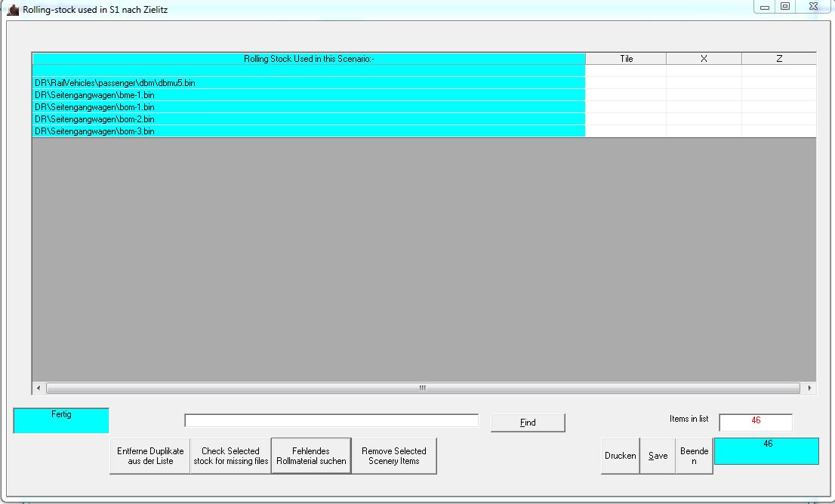Viewport: 835px width, 504px height.
Task: Click the Drucken button
Action: (x=621, y=456)
